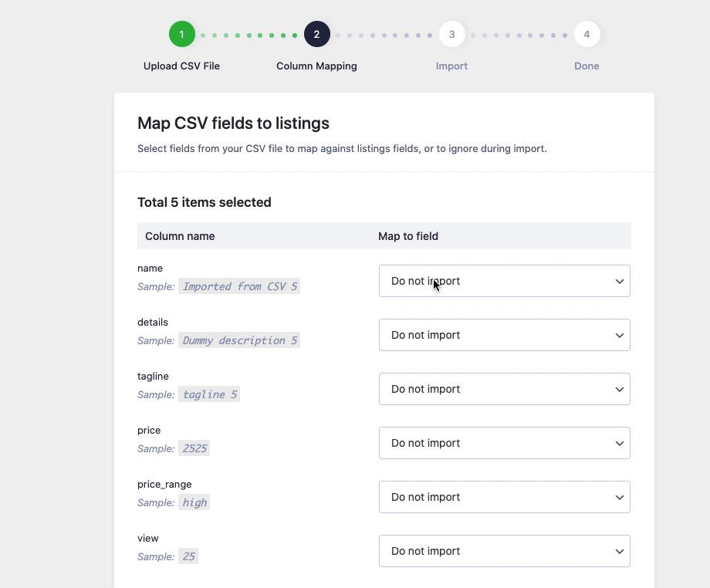This screenshot has width=710, height=588.
Task: Click step 3 Import circle
Action: [x=451, y=34]
